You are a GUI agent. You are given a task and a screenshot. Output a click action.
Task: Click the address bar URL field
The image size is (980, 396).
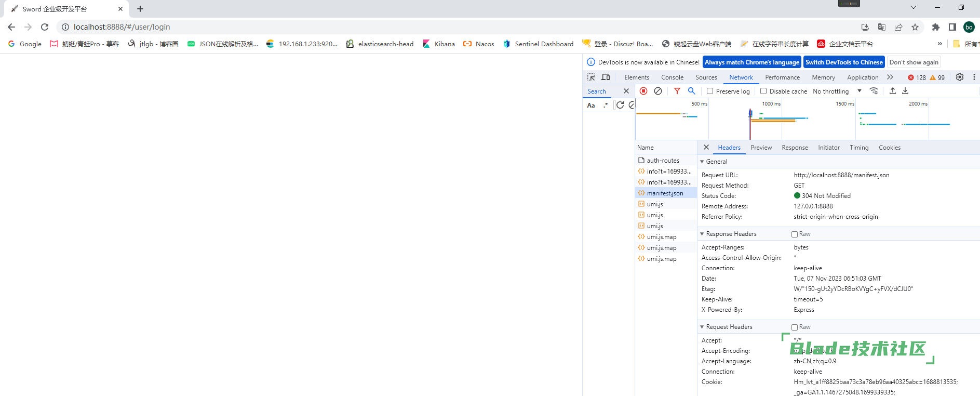pyautogui.click(x=457, y=27)
